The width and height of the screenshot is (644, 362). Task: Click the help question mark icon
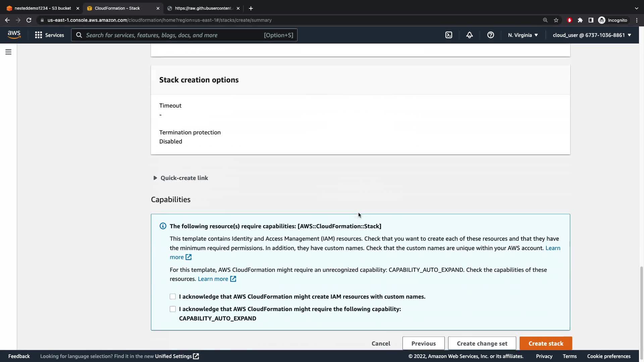(x=490, y=35)
